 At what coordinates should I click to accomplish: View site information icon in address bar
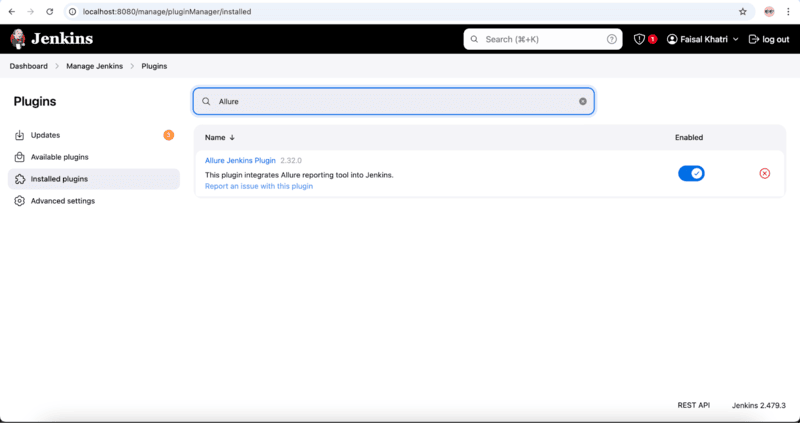pos(72,11)
